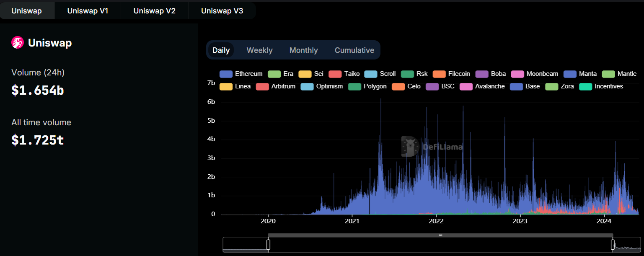Click the $1.654b 24h volume value

(38, 90)
